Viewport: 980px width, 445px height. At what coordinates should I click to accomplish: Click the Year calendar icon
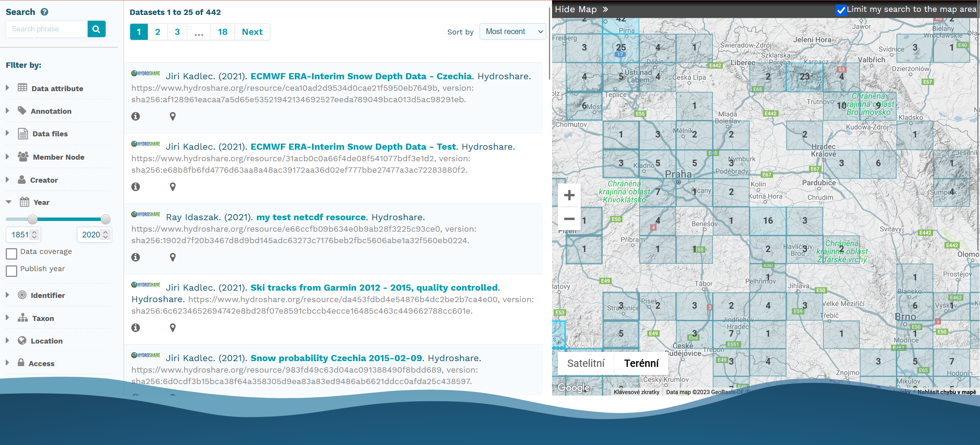(x=24, y=202)
